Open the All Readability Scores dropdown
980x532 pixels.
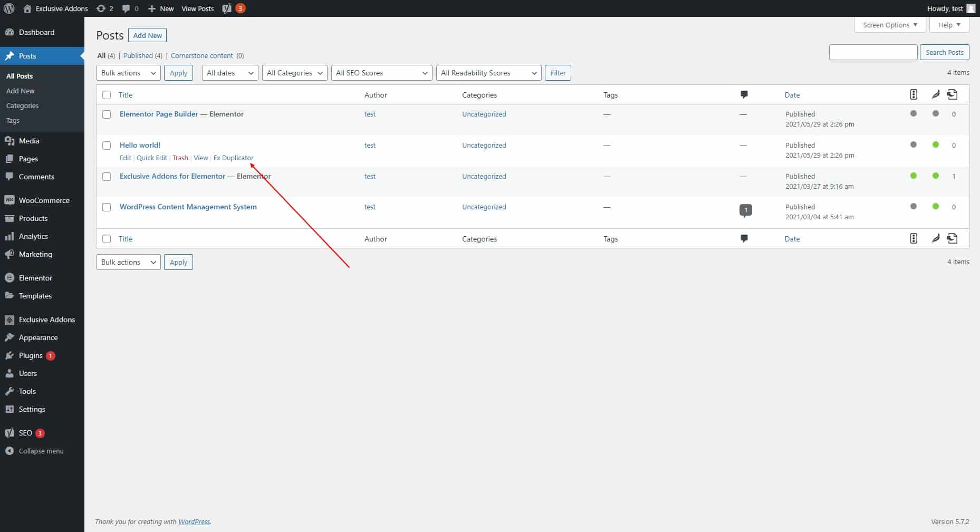[489, 73]
